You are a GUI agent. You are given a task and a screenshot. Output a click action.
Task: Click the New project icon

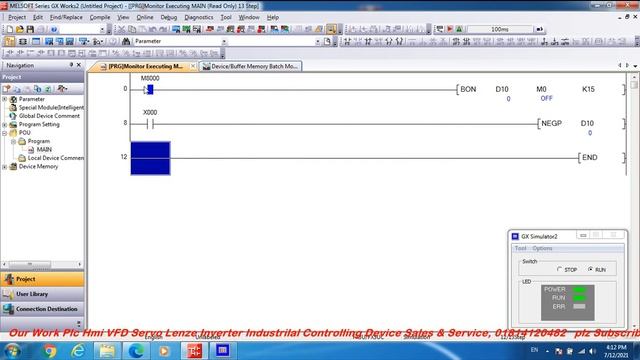point(9,29)
